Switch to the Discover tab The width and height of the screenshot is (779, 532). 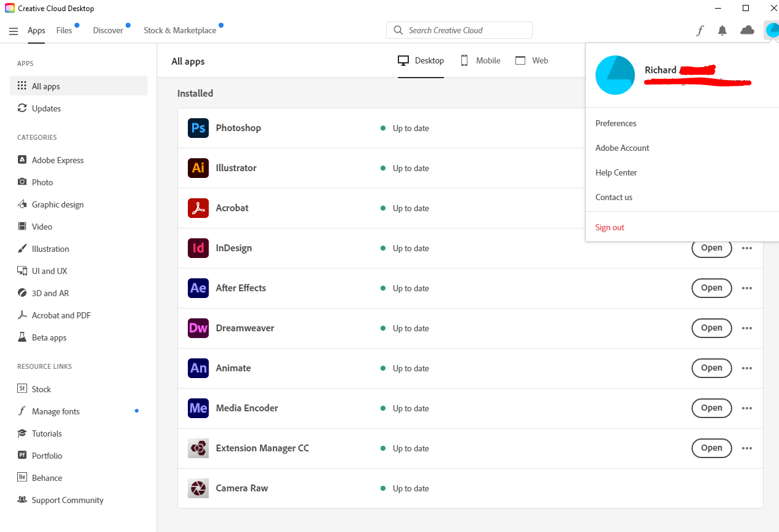108,31
